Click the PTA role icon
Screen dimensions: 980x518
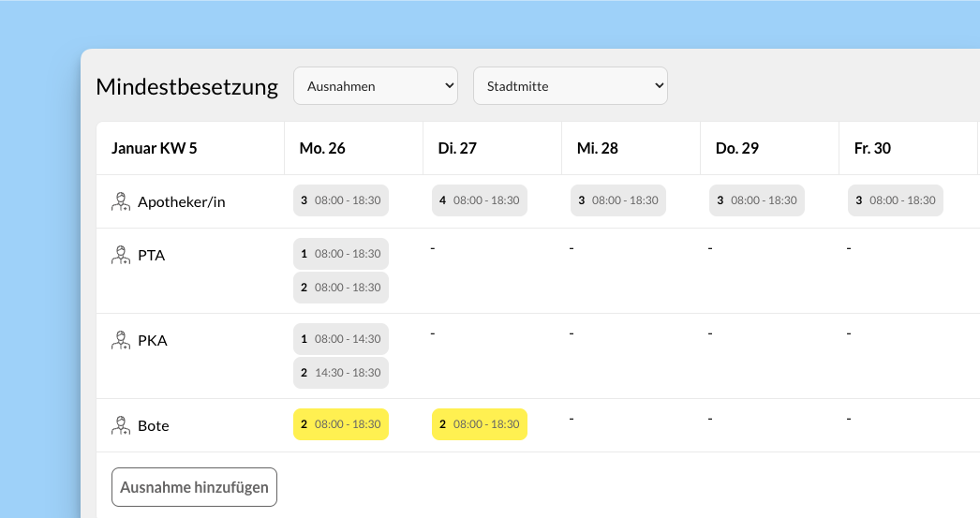coord(121,255)
